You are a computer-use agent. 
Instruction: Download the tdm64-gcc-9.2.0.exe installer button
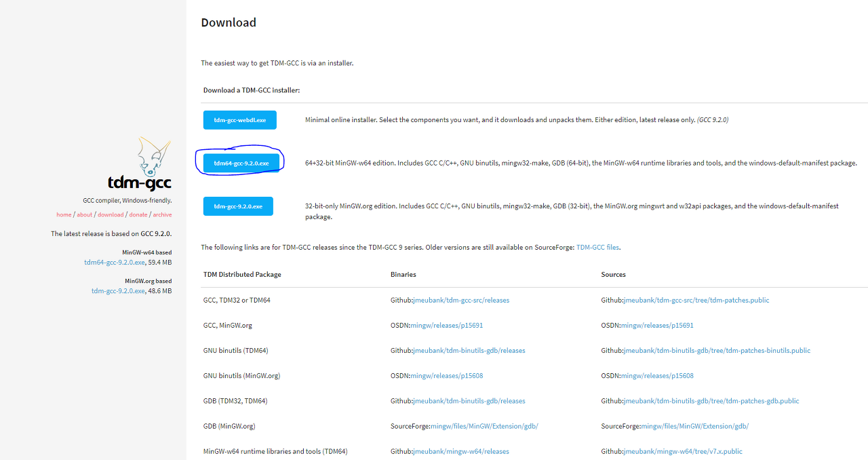tap(241, 163)
